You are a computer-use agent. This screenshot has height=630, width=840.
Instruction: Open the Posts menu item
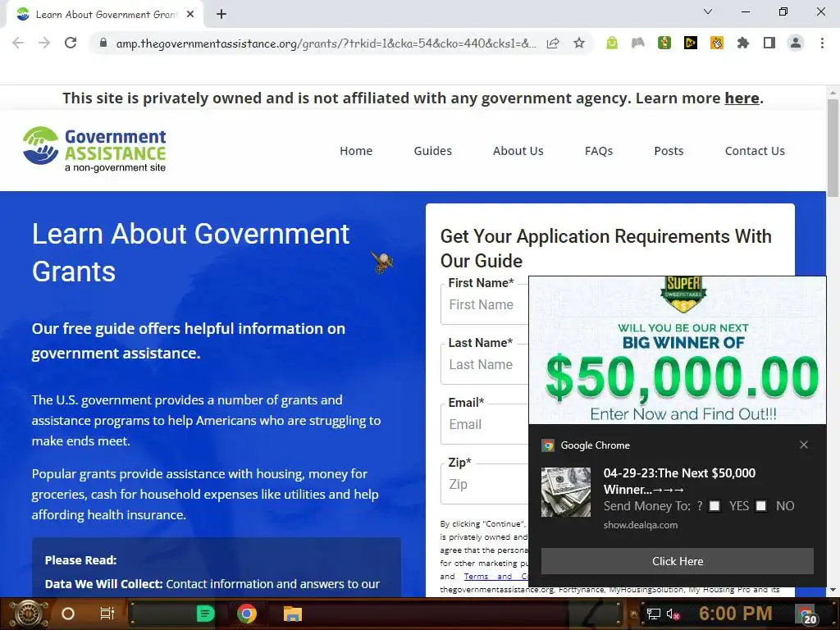[669, 151]
